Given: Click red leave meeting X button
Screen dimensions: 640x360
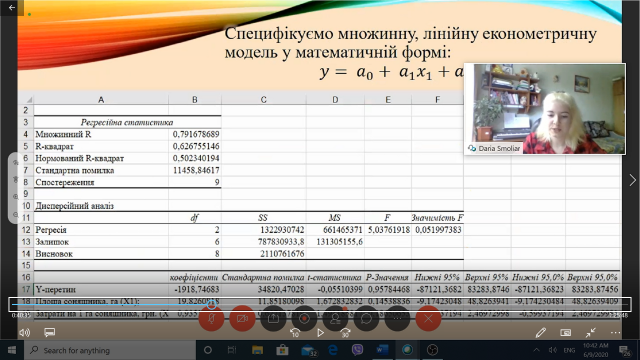Looking at the screenshot, I should tap(428, 318).
